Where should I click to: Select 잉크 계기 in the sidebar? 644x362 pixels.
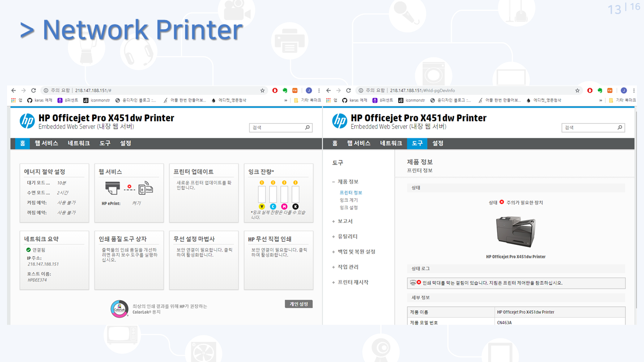tap(349, 200)
